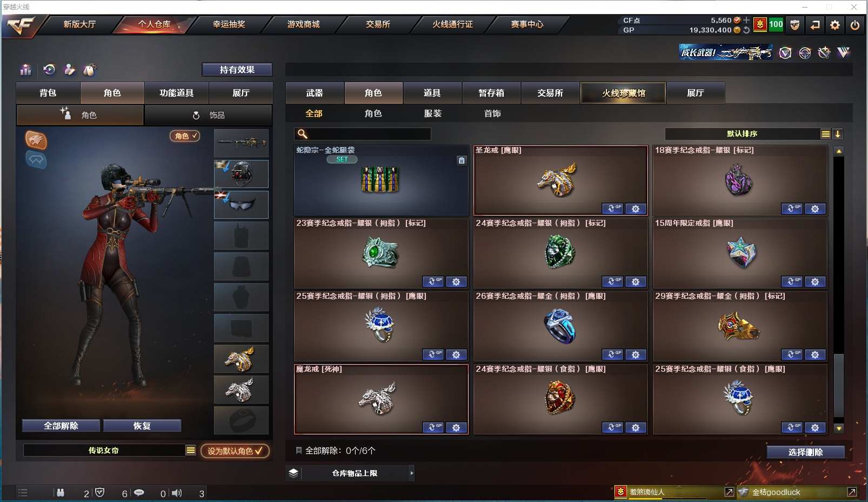Click the settings gear icon in top bar
Viewport: 868px width, 502px height.
835,25
